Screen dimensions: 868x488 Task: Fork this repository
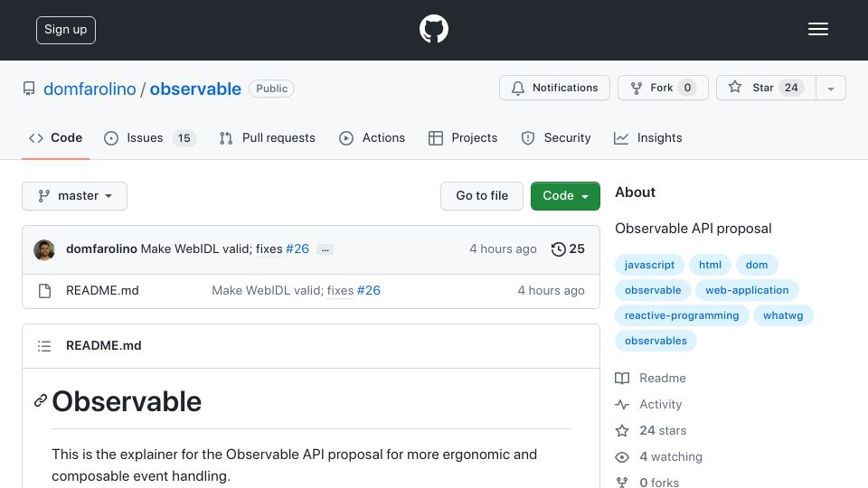point(663,88)
